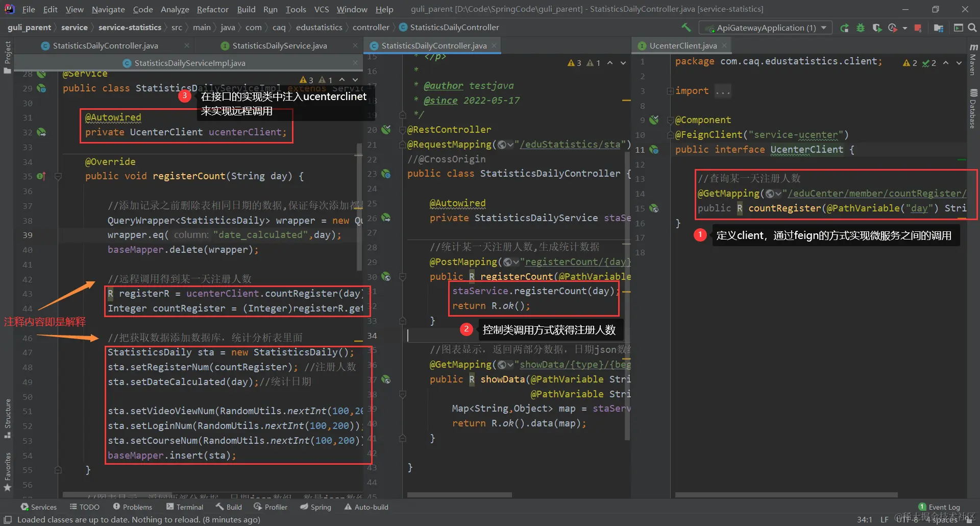Screen dimensions: 980x526
Task: Click the gutter icon beside countRegister on line 15
Action: coord(654,208)
